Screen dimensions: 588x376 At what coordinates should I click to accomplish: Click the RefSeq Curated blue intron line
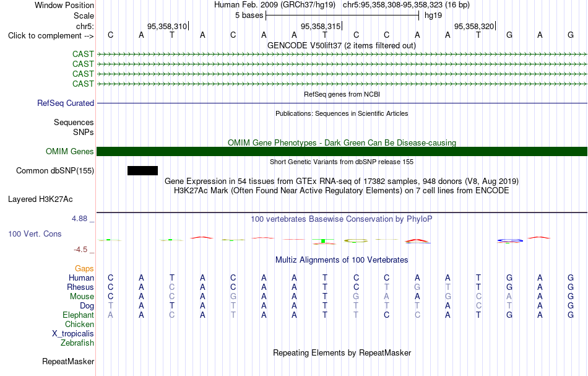(342, 103)
